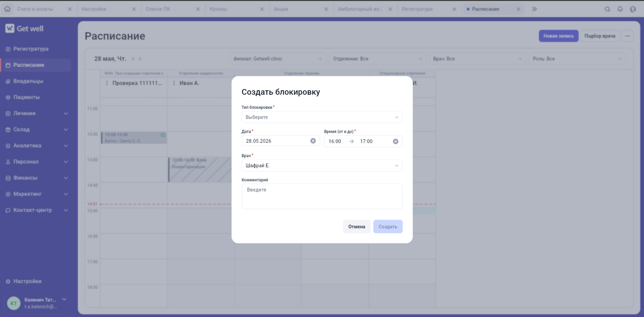Clear the time range with its X icon
Screen dimensions: 644x317
pos(395,141)
